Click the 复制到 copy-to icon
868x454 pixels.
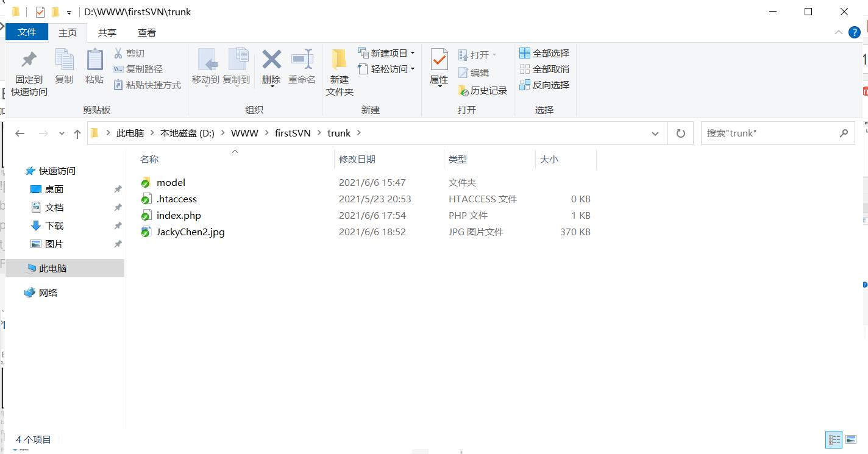[x=238, y=60]
